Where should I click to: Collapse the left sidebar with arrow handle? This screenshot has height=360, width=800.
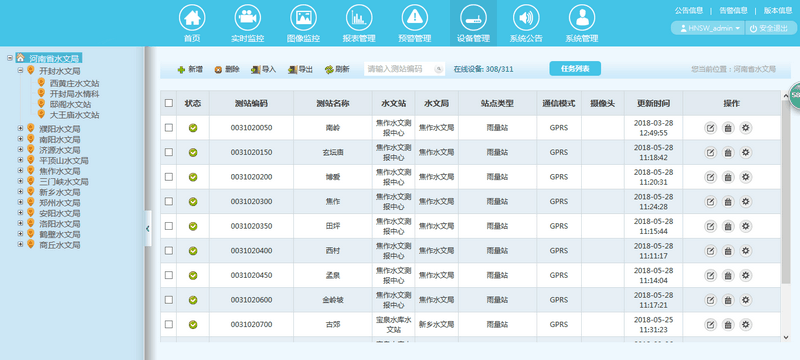(148, 228)
